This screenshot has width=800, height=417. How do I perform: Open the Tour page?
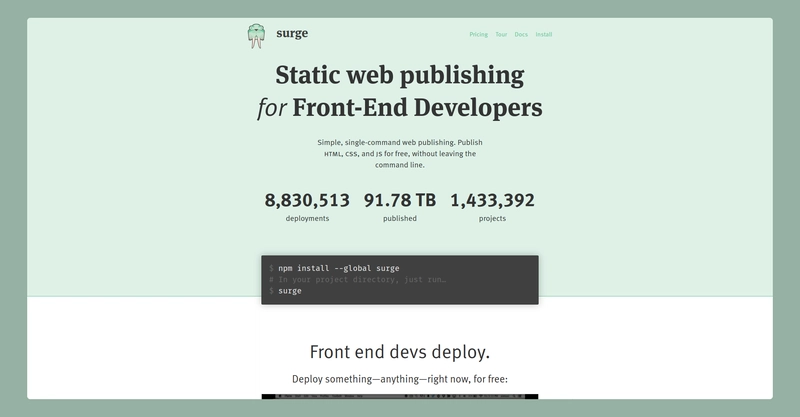pos(501,35)
